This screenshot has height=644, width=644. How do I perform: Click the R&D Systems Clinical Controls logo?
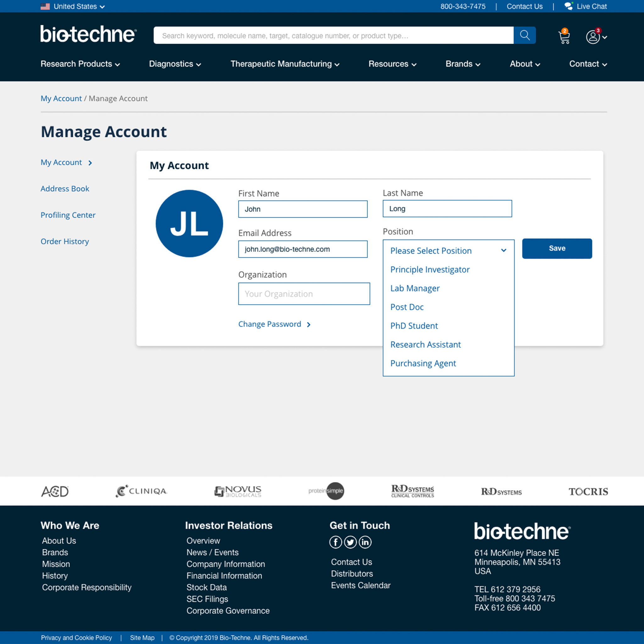[413, 491]
